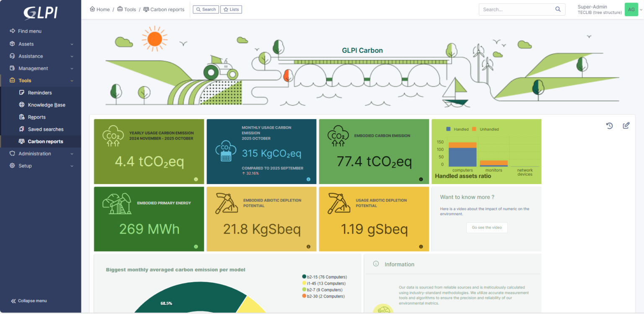
Task: Click the Go see the video button
Action: [x=487, y=228]
